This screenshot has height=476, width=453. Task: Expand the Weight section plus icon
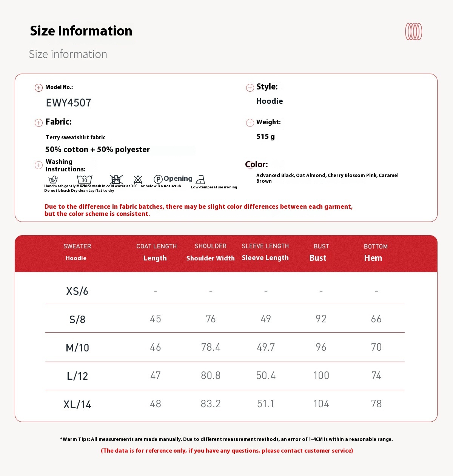coord(250,123)
